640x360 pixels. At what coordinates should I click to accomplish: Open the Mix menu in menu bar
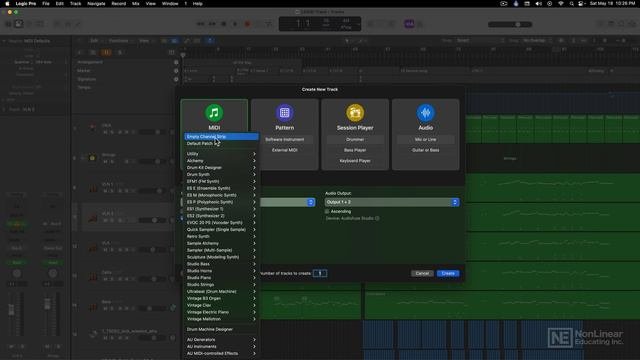(136, 4)
